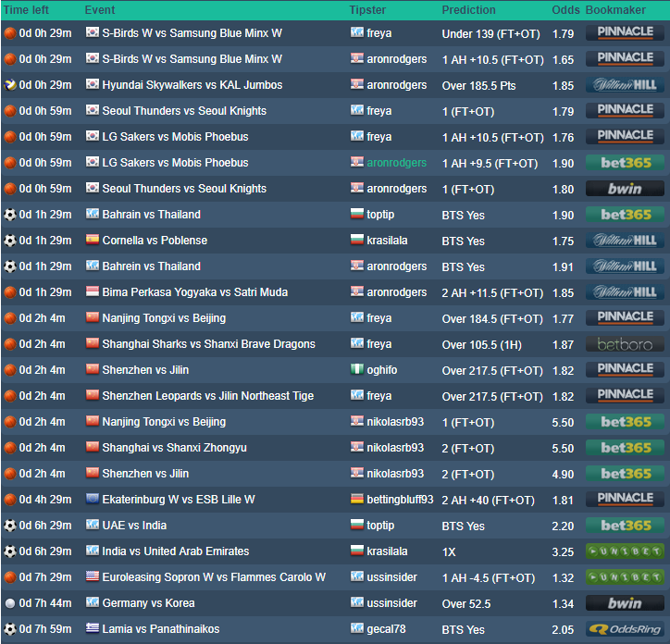Click Indonesia flag beside Bima Perkasa Yogyaka
670x644 pixels.
click(x=93, y=291)
